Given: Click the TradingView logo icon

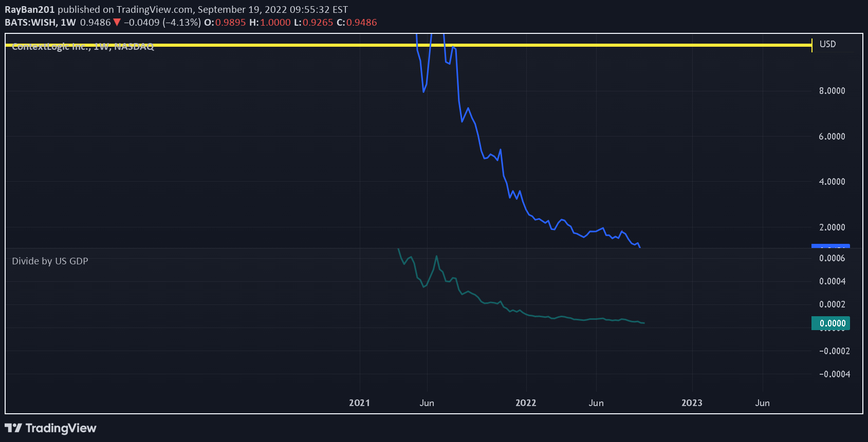Looking at the screenshot, I should tap(13, 428).
